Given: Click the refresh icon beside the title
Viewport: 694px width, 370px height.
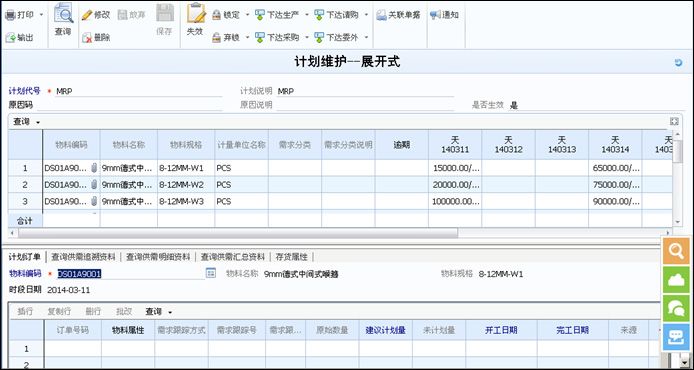Looking at the screenshot, I should pyautogui.click(x=679, y=62).
